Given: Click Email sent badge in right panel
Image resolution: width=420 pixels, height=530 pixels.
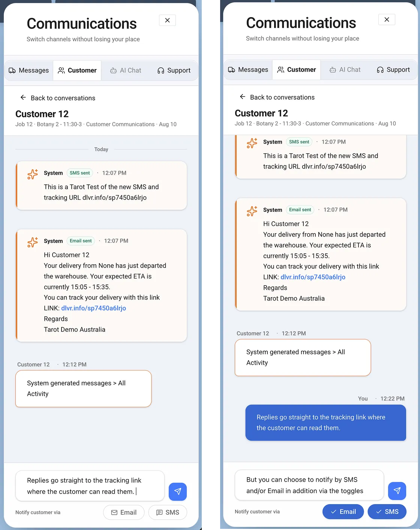Looking at the screenshot, I should (x=300, y=210).
